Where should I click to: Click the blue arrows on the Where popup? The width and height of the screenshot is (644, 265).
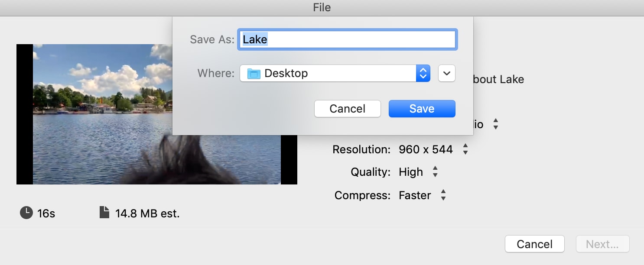(x=423, y=73)
